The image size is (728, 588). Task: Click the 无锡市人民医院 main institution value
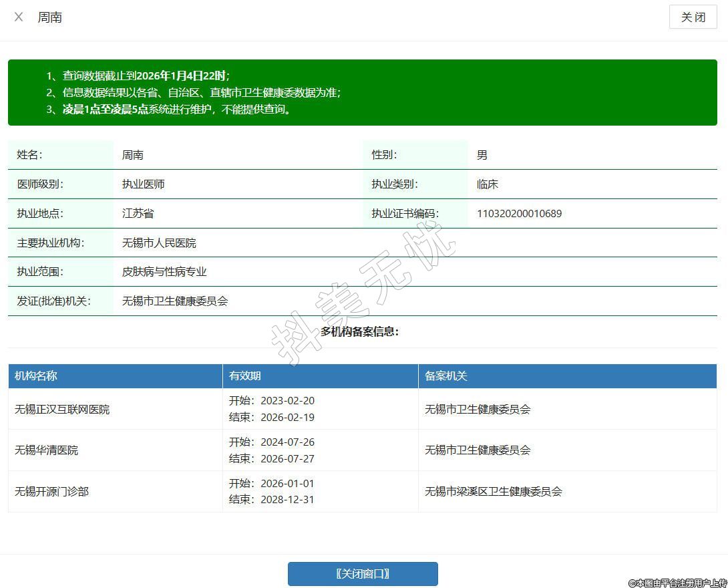[159, 243]
